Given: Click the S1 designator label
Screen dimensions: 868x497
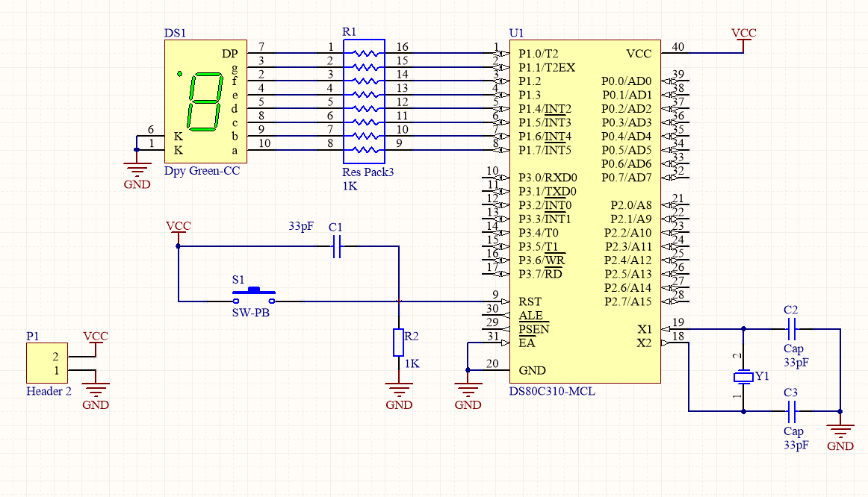Looking at the screenshot, I should [238, 280].
